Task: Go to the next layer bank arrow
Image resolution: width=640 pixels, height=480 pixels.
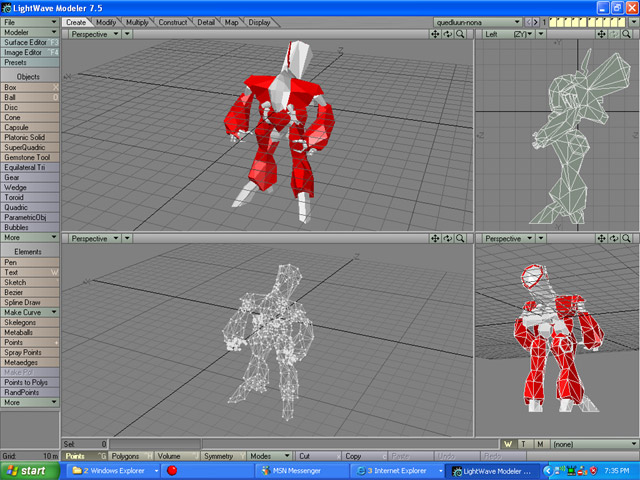Action: pyautogui.click(x=536, y=22)
